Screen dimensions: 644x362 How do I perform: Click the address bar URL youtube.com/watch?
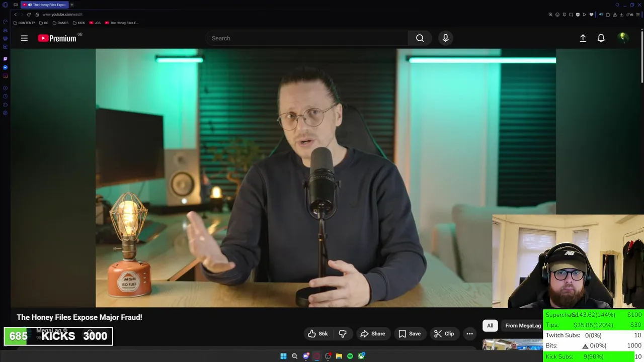[63, 15]
